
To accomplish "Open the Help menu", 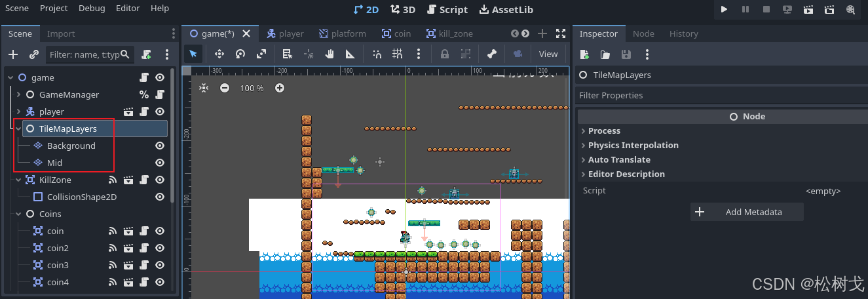I will tap(160, 9).
